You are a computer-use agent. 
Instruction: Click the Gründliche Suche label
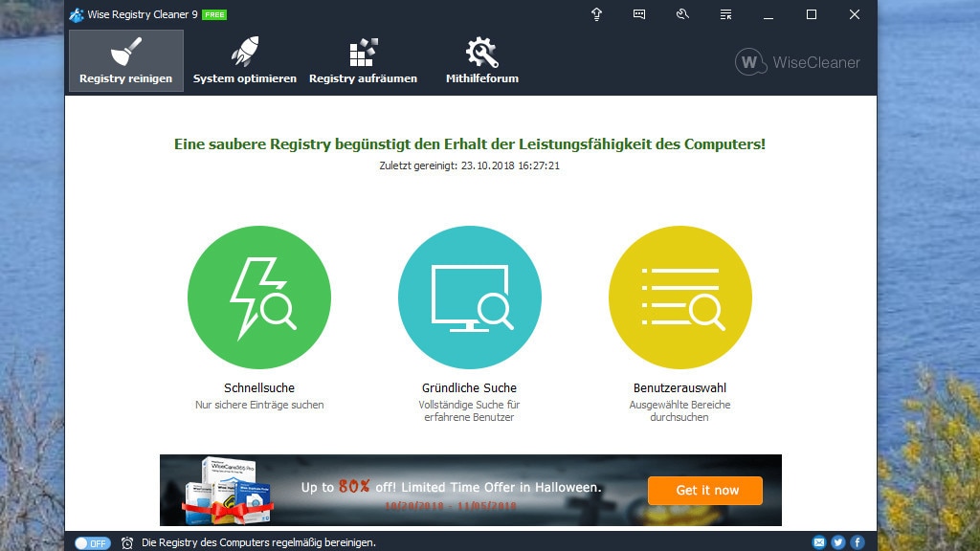click(469, 388)
